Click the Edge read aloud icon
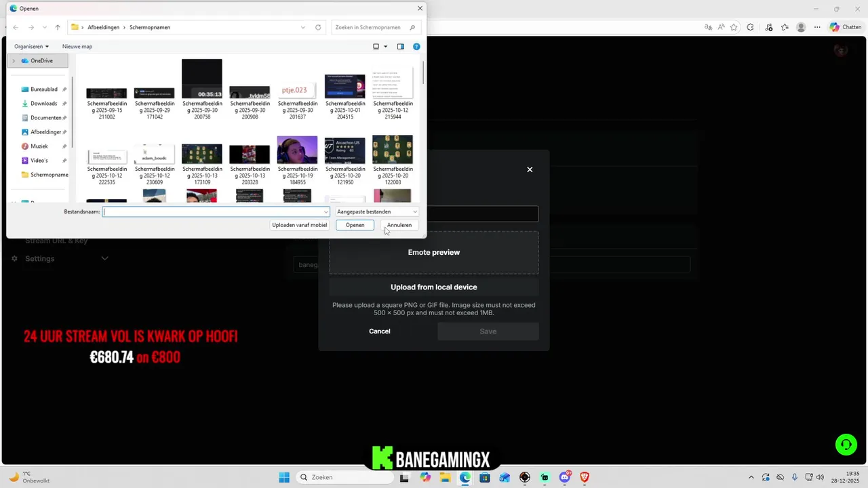This screenshot has height=488, width=868. click(x=721, y=27)
